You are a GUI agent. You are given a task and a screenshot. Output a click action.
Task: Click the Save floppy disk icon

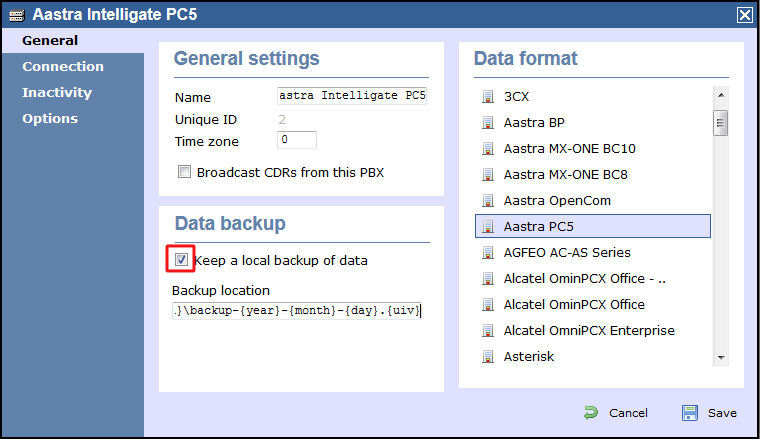[x=690, y=413]
